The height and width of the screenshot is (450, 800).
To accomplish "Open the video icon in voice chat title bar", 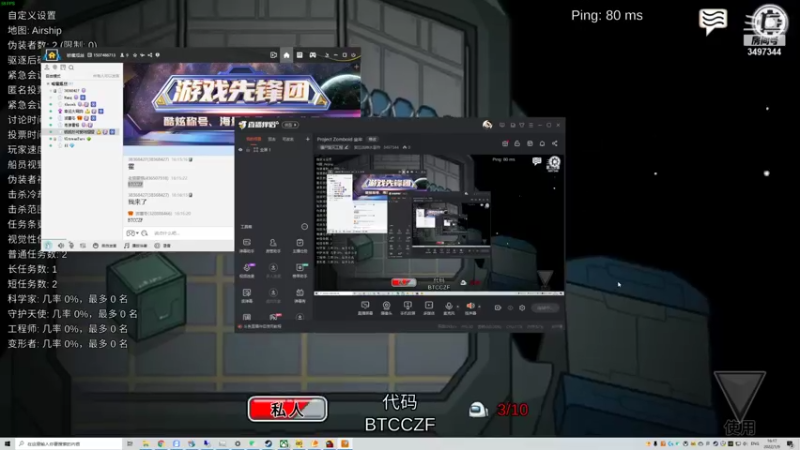I will point(273,55).
